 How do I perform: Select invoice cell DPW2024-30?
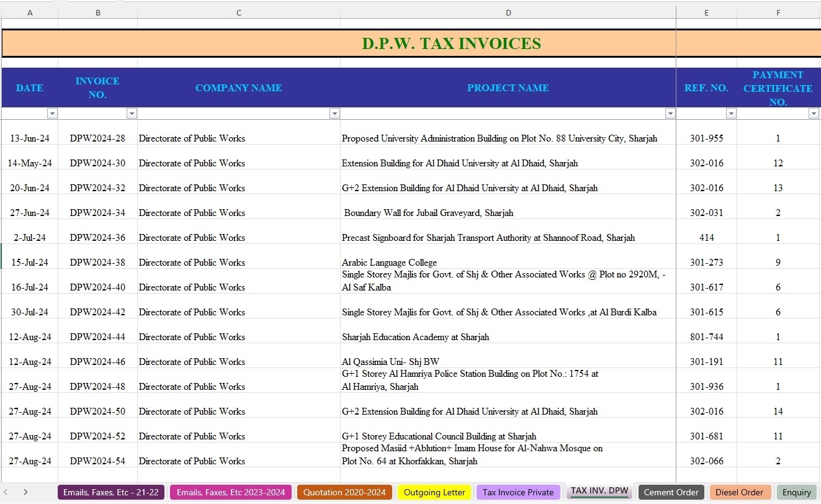(x=97, y=158)
